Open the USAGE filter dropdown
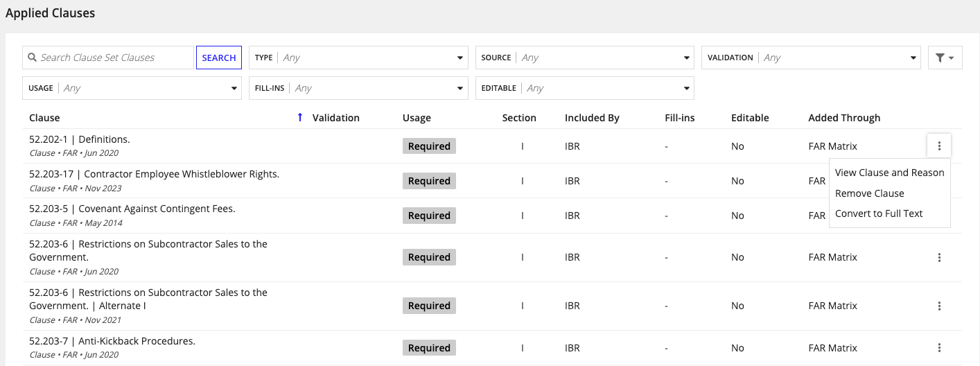This screenshot has height=366, width=980. point(132,88)
